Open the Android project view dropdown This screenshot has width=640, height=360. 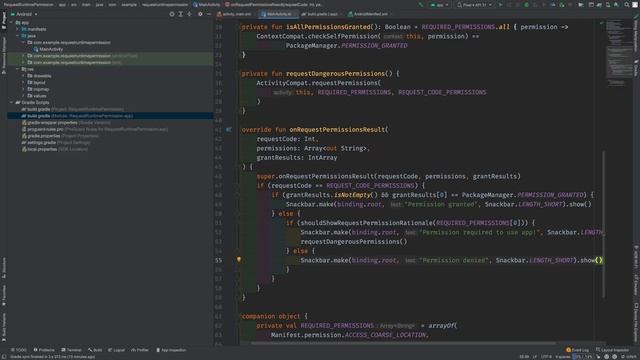24,14
